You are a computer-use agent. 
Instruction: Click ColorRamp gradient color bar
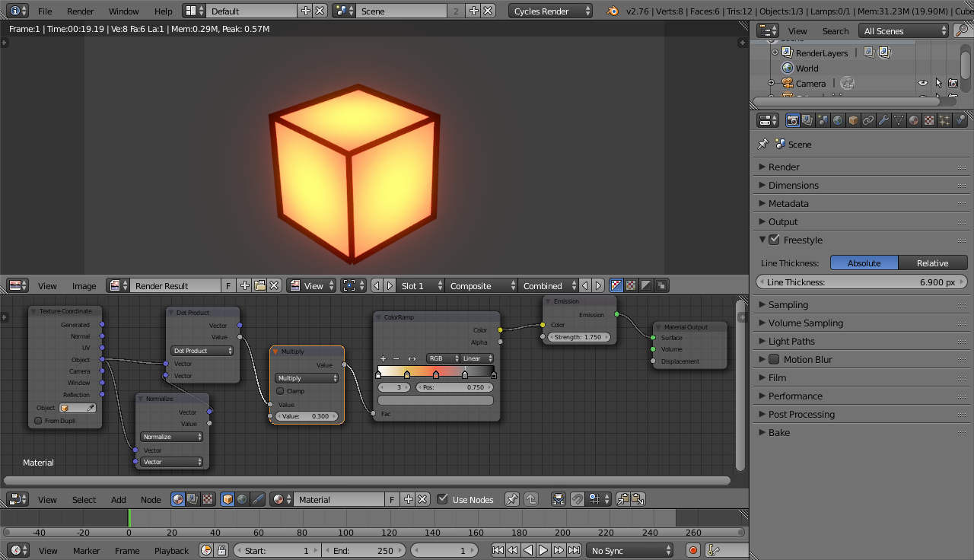tap(436, 371)
